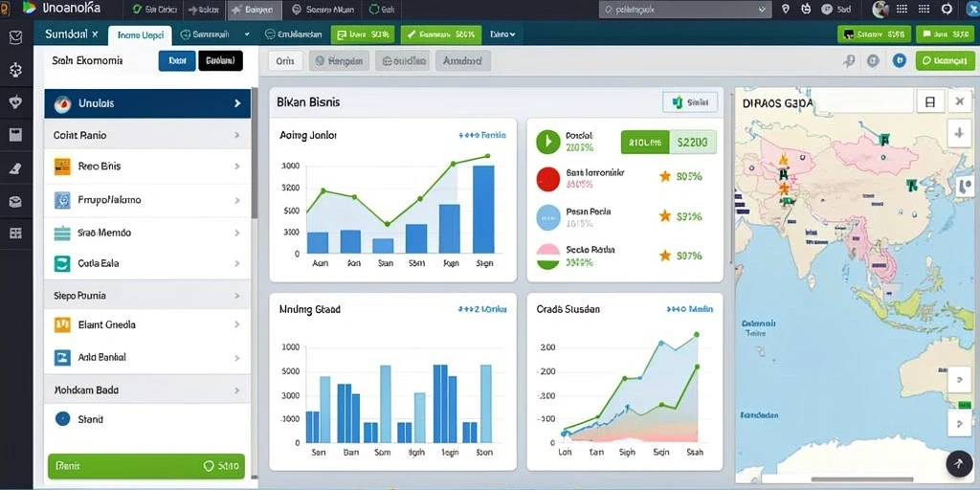The image size is (980, 490).
Task: Click the green Banis button at bottom
Action: point(146,466)
